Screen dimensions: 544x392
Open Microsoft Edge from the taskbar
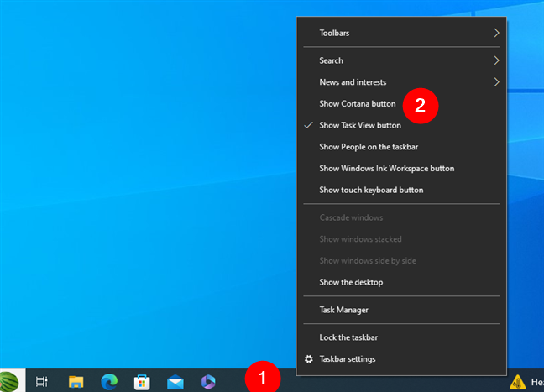coord(109,382)
